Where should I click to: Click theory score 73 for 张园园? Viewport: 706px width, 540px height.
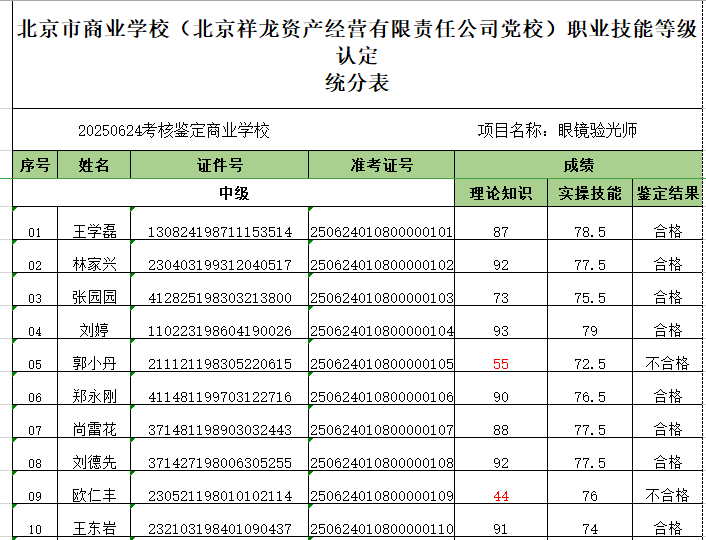[x=501, y=298]
